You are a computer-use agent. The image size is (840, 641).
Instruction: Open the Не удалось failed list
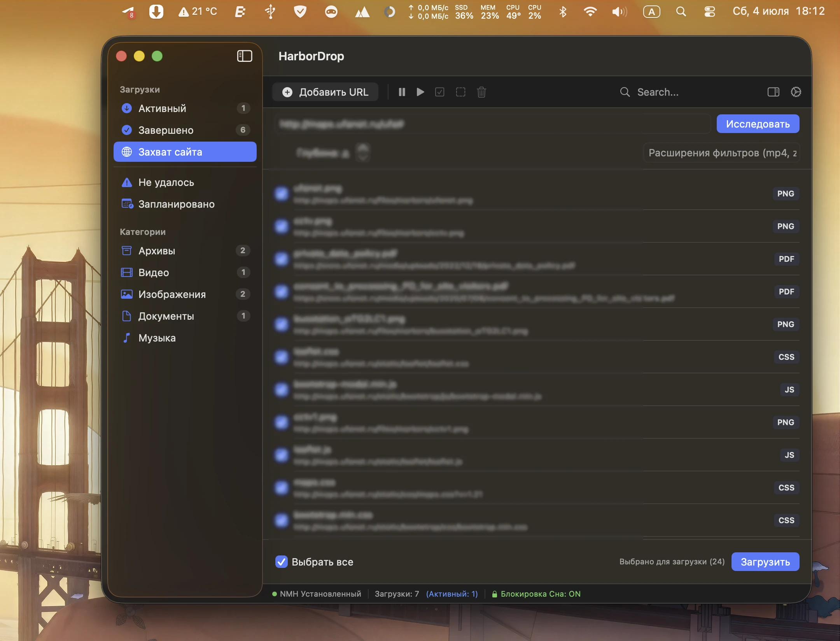point(185,182)
